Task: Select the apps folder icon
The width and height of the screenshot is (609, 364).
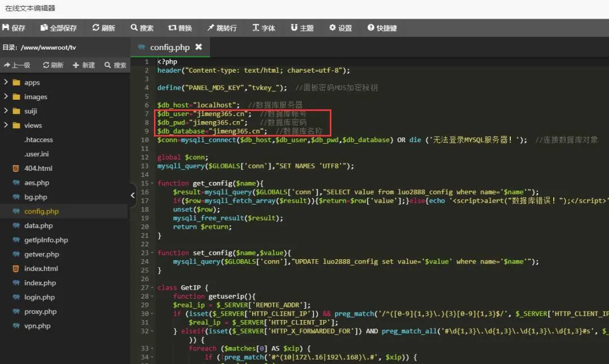Action: point(16,82)
